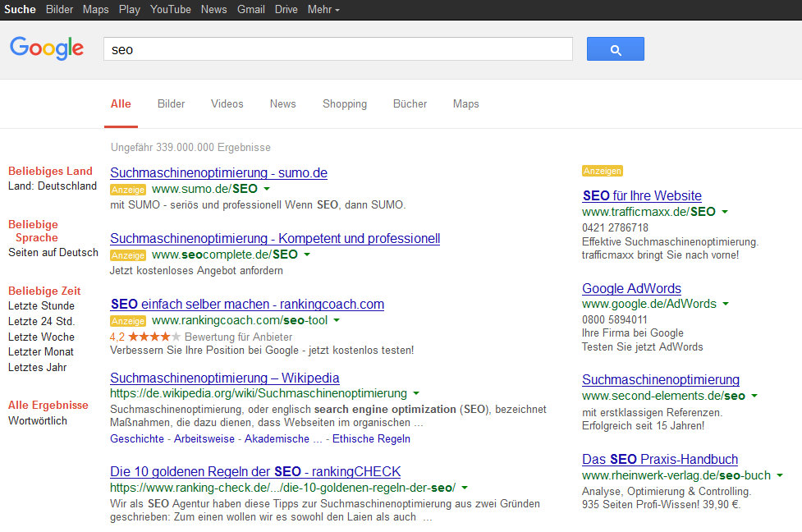This screenshot has width=802, height=532.
Task: Open the Mehr dropdown in top bar
Action: [323, 9]
